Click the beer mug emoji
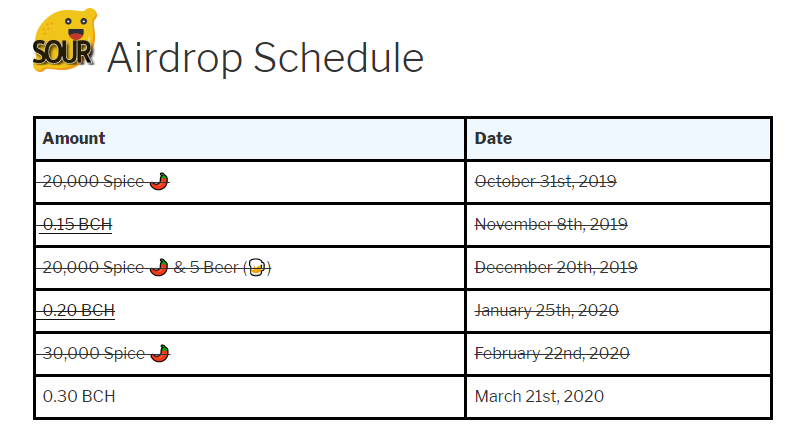 point(254,267)
